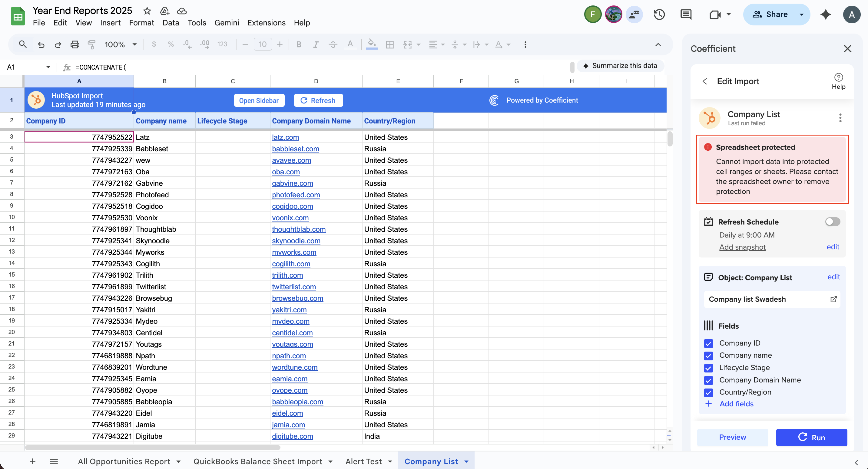Screen dimensions: 868x469
Task: Click the Gemini sparkle icon
Action: [826, 15]
